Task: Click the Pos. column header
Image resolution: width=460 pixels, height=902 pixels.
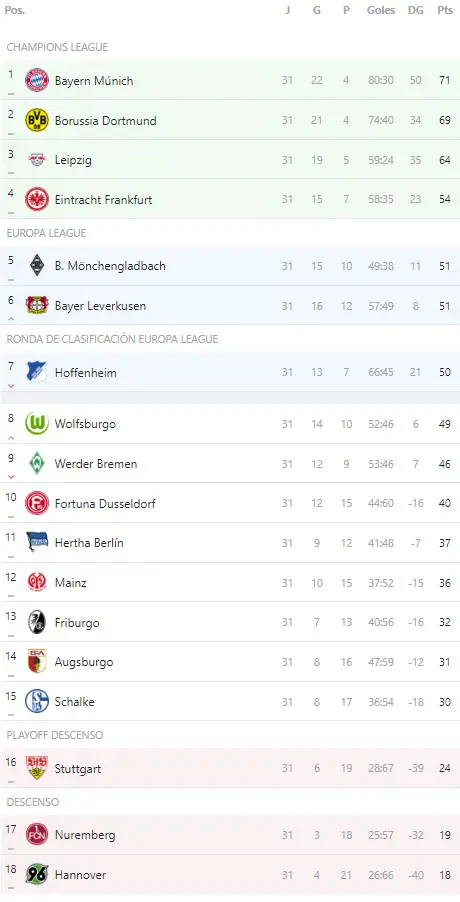Action: coord(14,10)
